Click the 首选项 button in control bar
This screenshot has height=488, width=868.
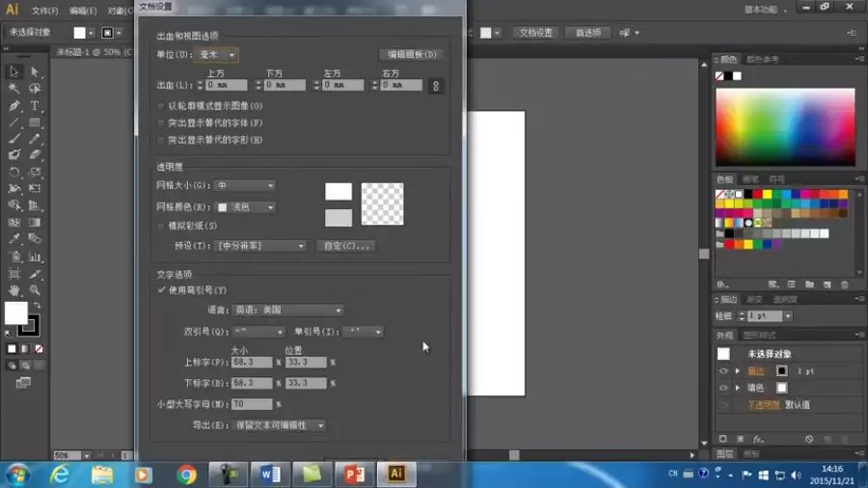click(x=588, y=33)
